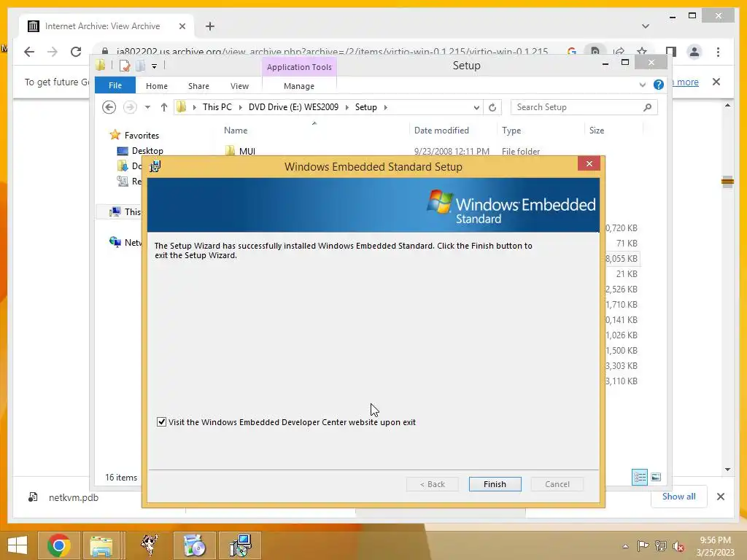Open Chrome from the taskbar

pos(58,545)
